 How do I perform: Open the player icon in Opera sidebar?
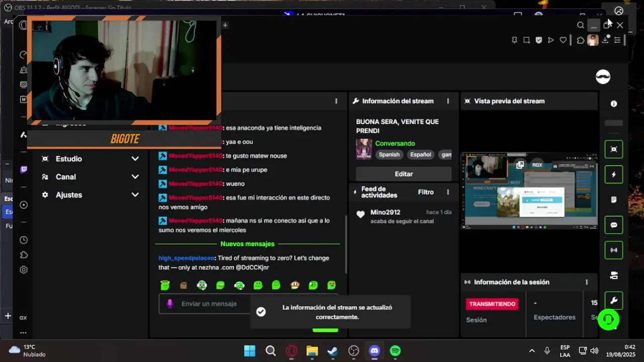(x=24, y=205)
